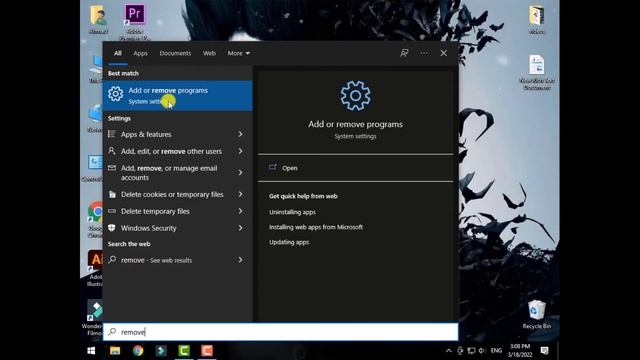Open the Filmora taskbar icon
The width and height of the screenshot is (640, 360).
pyautogui.click(x=161, y=351)
